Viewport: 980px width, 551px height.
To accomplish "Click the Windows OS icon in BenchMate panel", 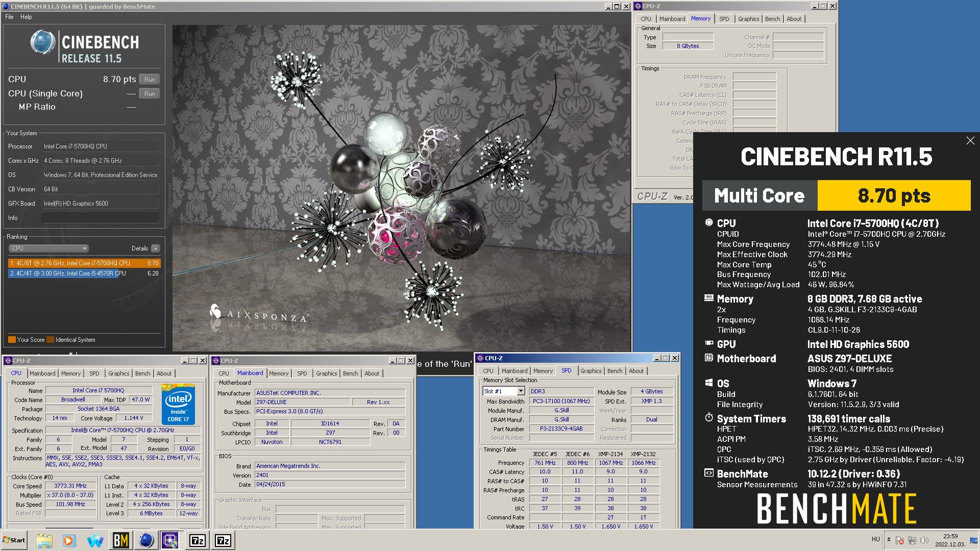I will tap(709, 383).
